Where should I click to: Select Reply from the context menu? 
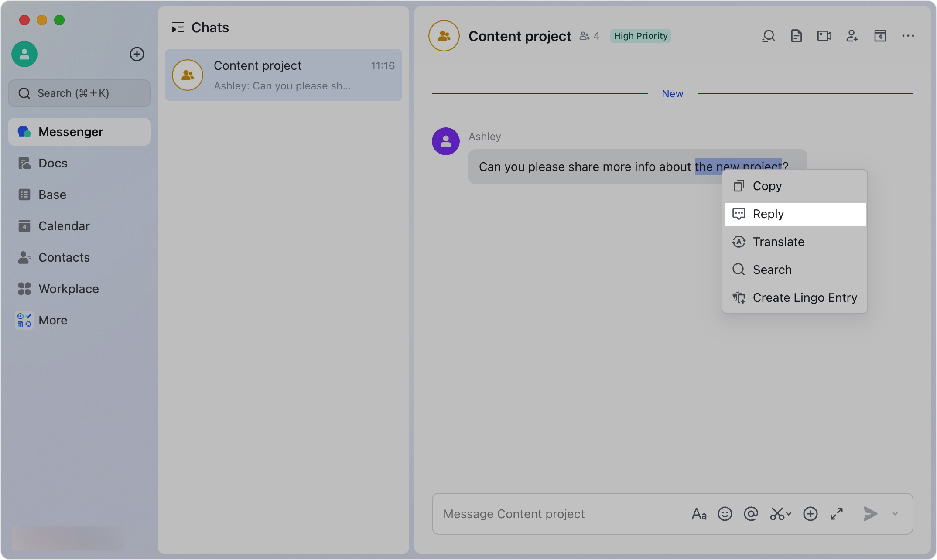pos(768,214)
